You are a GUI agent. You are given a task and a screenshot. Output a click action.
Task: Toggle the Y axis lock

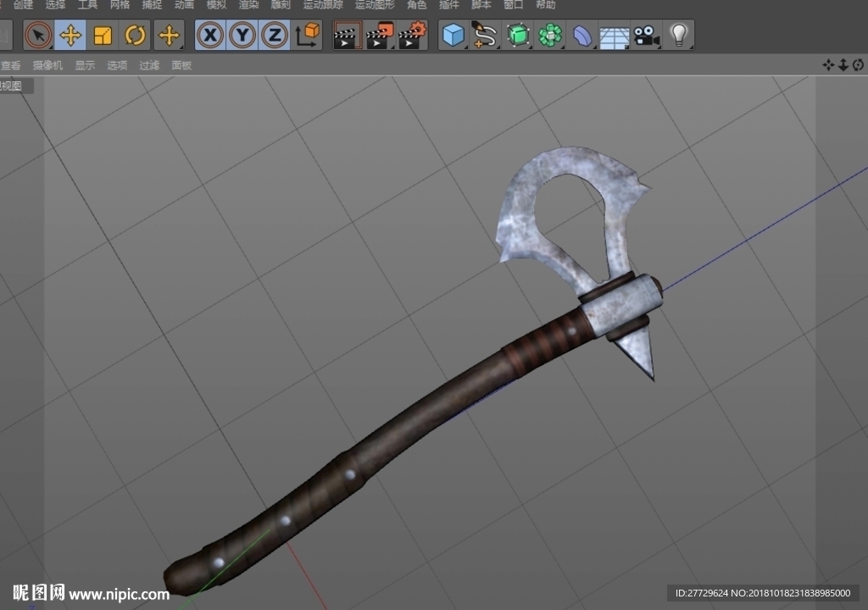point(242,36)
